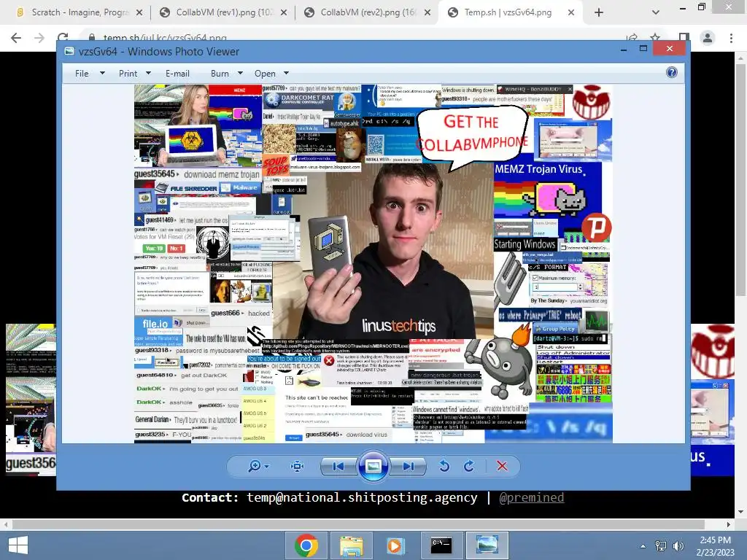Click the actual size fit icon

tap(298, 466)
